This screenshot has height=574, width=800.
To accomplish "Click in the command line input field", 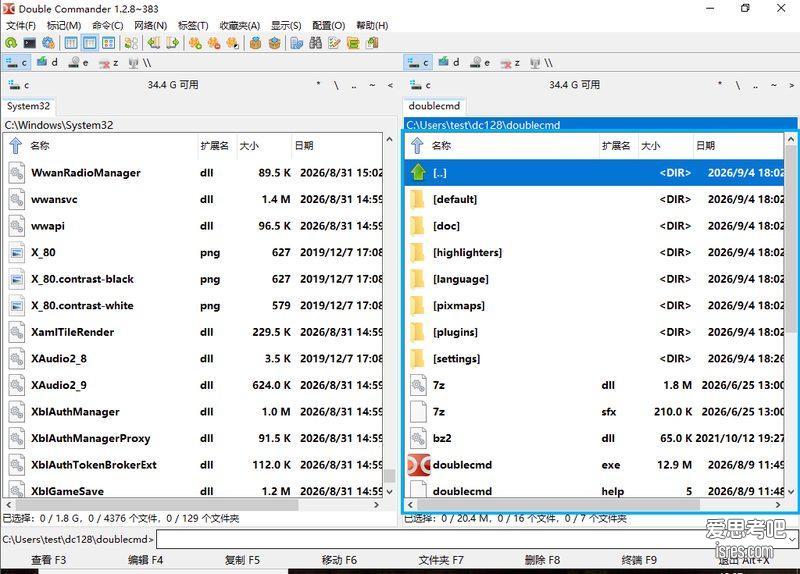I will pyautogui.click(x=471, y=539).
